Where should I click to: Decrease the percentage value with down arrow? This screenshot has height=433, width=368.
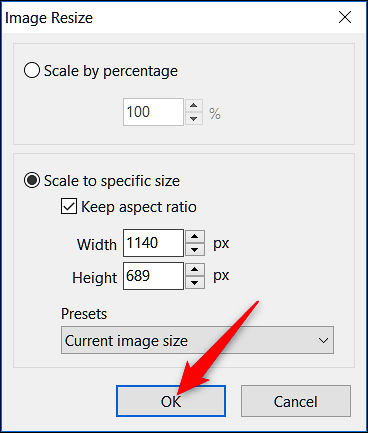tap(194, 118)
